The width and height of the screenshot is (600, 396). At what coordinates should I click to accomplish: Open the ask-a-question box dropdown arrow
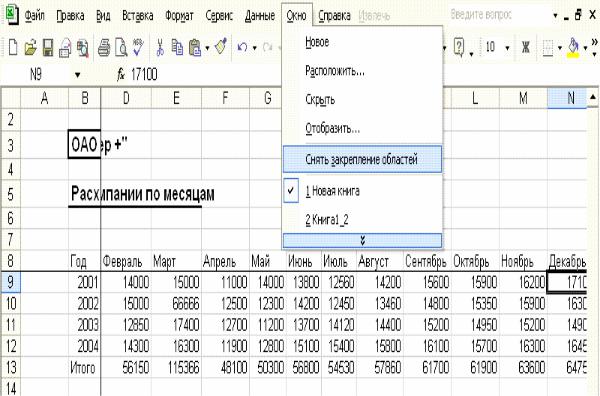pos(555,16)
